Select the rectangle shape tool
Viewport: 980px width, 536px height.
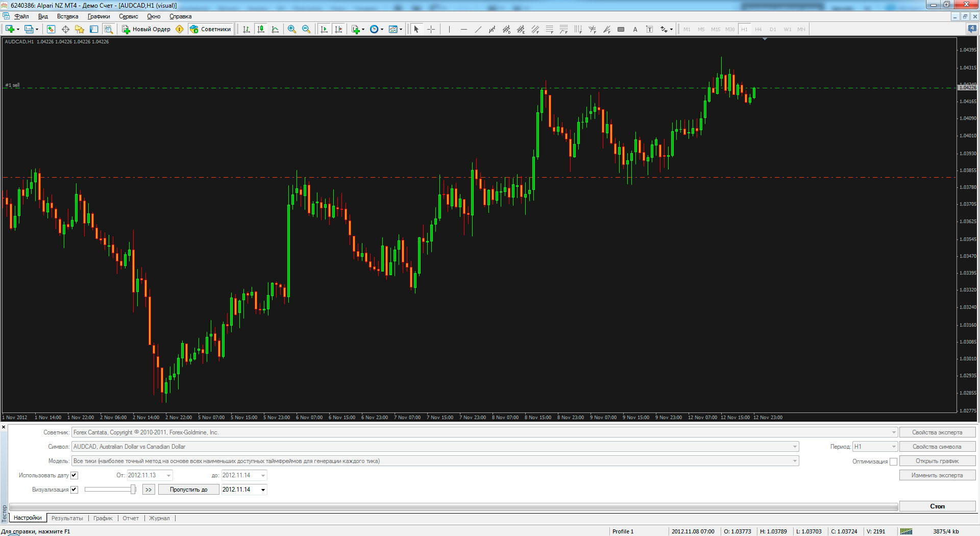click(621, 29)
